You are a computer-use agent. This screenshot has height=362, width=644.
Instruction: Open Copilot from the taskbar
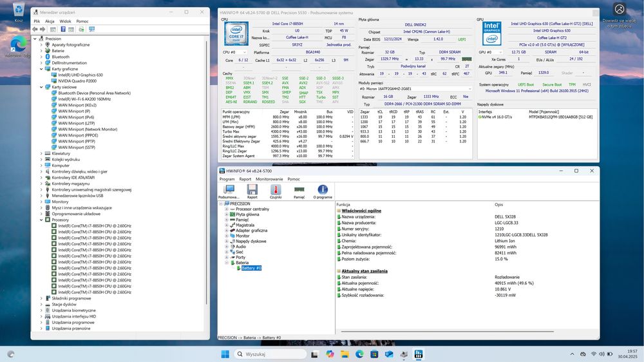click(330, 354)
